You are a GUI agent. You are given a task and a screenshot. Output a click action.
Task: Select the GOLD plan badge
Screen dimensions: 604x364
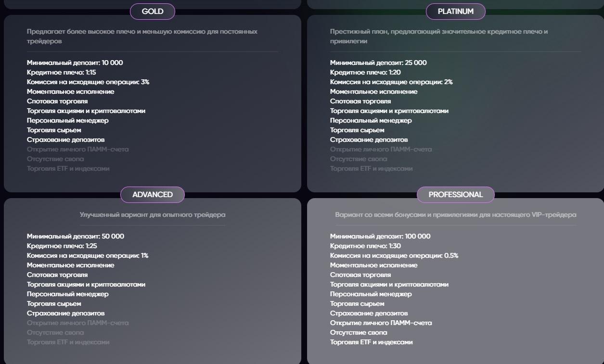click(153, 12)
